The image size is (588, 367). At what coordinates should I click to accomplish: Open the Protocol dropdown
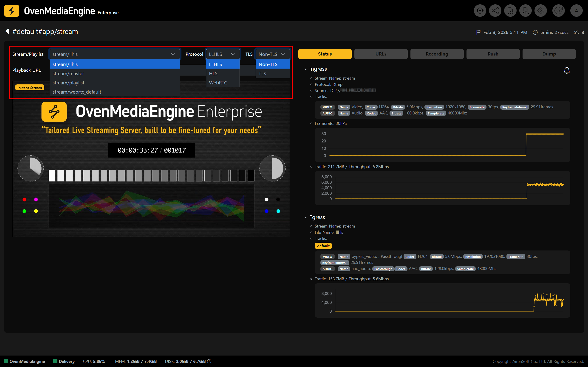(x=223, y=54)
